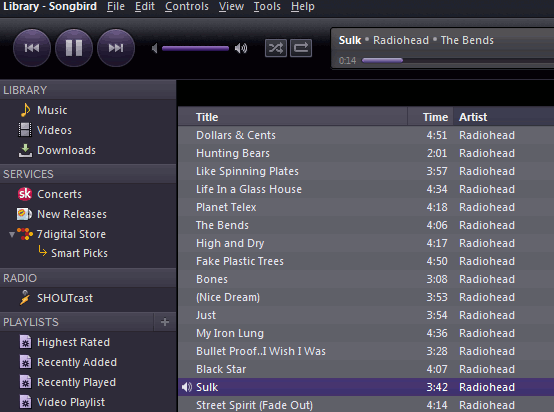The height and width of the screenshot is (412, 554).
Task: Pause the current song
Action: click(74, 48)
